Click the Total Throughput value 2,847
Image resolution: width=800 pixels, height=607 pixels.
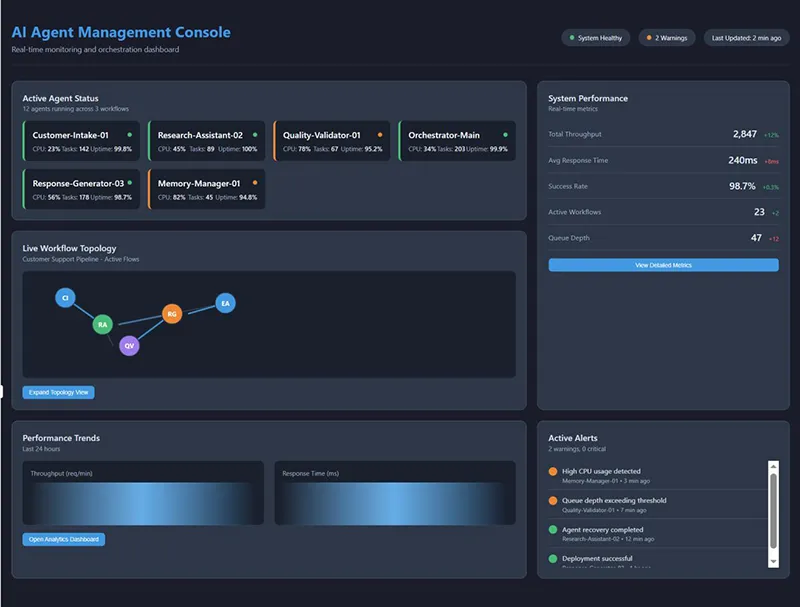point(745,134)
